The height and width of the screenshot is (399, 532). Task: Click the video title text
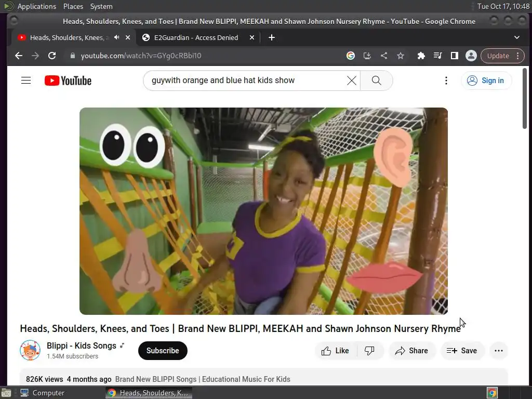point(240,328)
